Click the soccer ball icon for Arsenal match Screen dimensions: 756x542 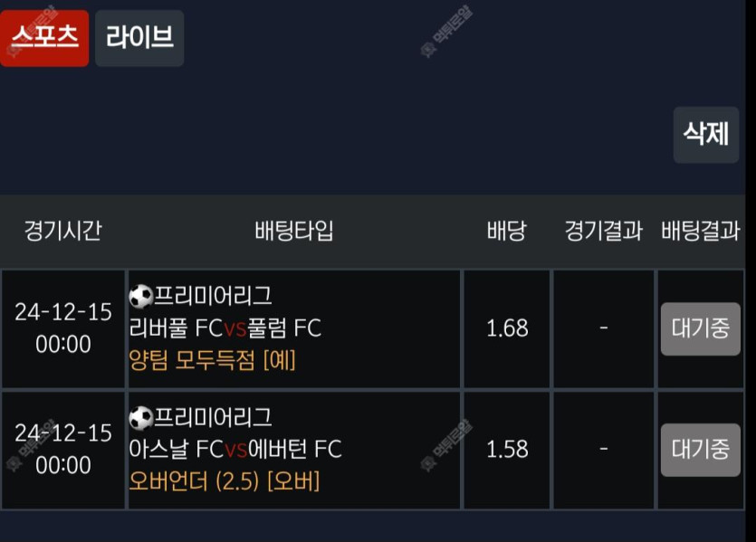pyautogui.click(x=141, y=417)
